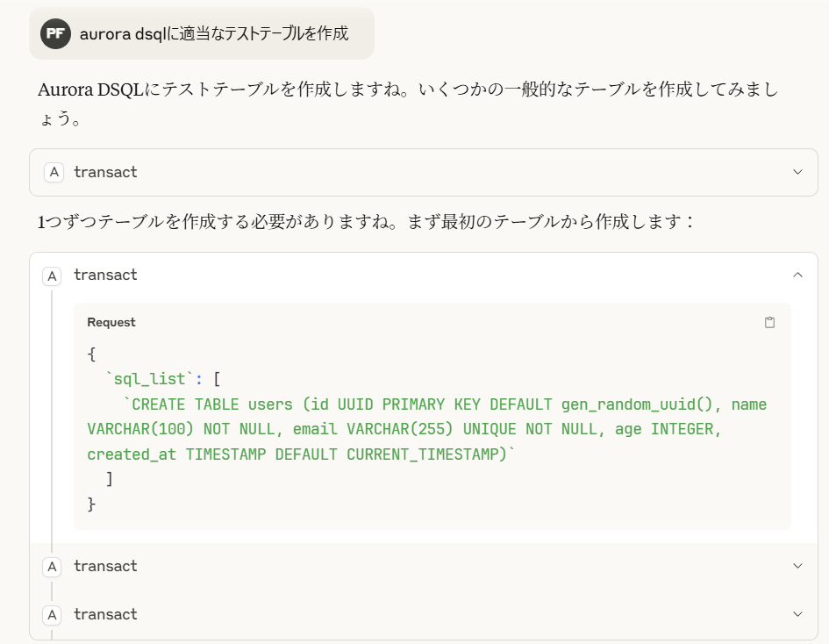Click the Request heading in the code panel
The height and width of the screenshot is (644, 829).
(111, 322)
